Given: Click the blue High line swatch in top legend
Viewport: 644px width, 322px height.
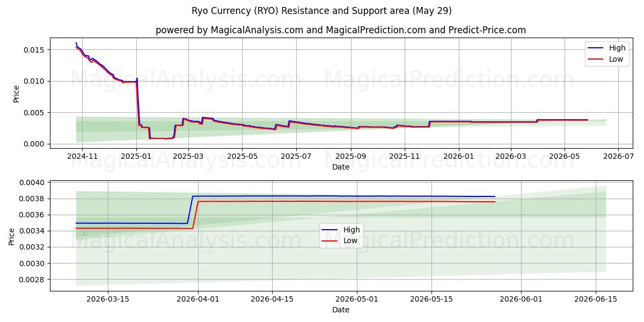Looking at the screenshot, I should point(596,48).
